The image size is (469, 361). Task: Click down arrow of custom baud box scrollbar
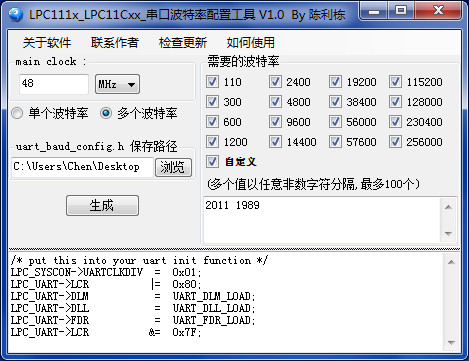click(x=448, y=233)
